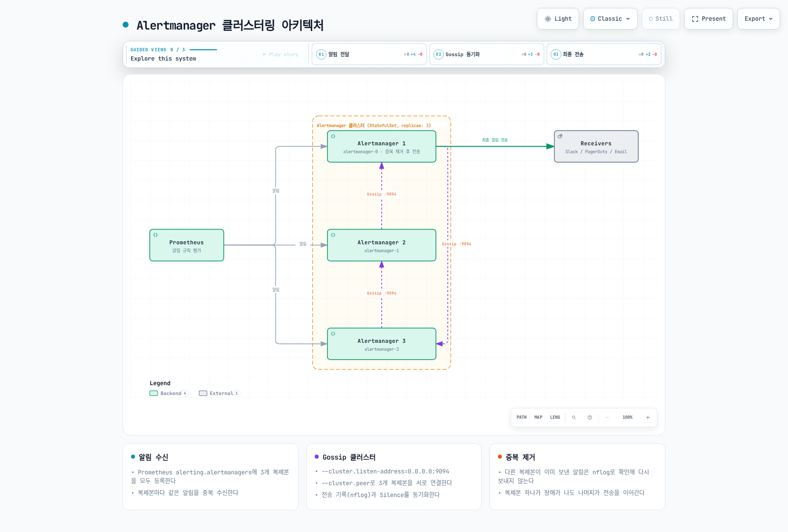This screenshot has height=532, width=788.
Task: Open the Classic style dropdown
Action: tap(610, 19)
